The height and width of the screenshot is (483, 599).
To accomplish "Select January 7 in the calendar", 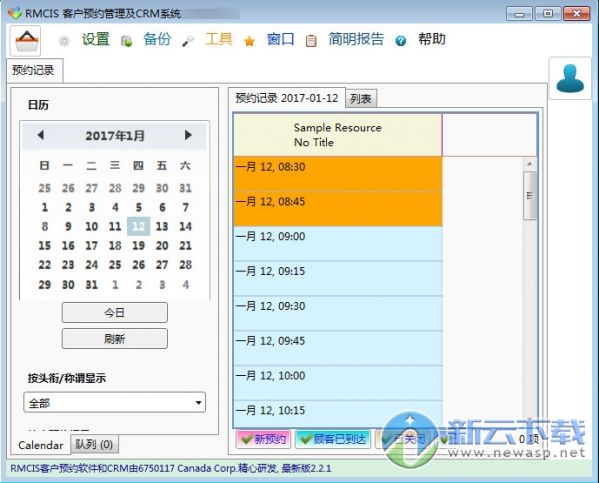I will pyautogui.click(x=186, y=207).
